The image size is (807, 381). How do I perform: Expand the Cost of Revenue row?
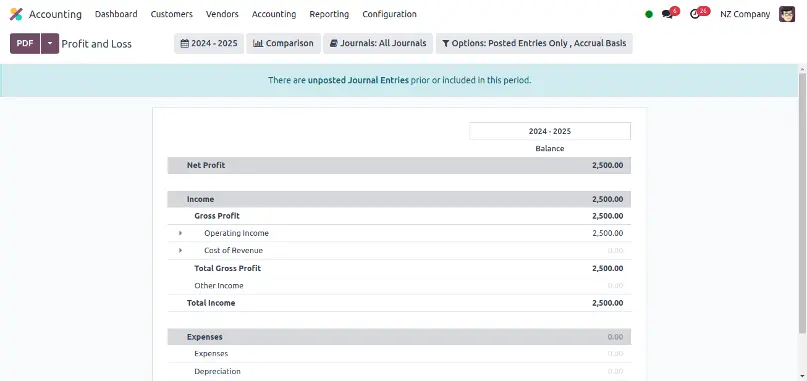pos(180,251)
